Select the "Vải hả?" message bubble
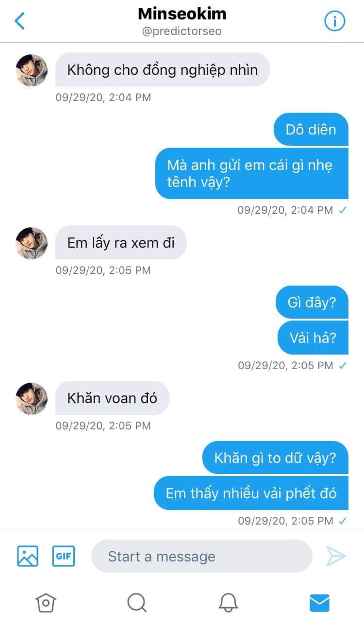This screenshot has height=628, width=364. click(313, 338)
